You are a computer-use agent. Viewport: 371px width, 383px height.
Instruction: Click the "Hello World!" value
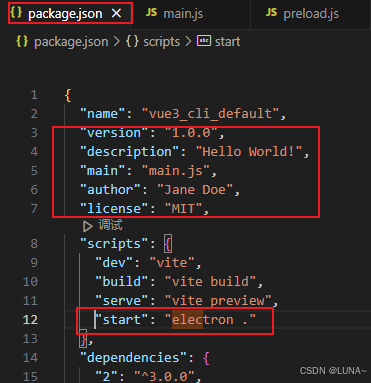tap(249, 152)
